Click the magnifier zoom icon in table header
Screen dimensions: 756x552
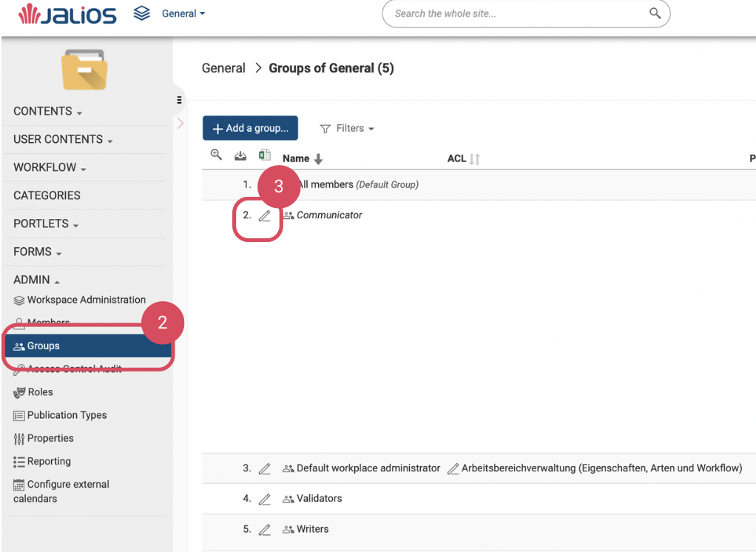pos(216,155)
